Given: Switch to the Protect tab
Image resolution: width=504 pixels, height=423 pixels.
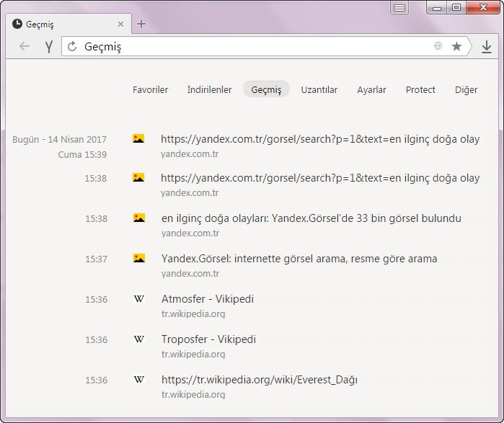Looking at the screenshot, I should [x=420, y=89].
